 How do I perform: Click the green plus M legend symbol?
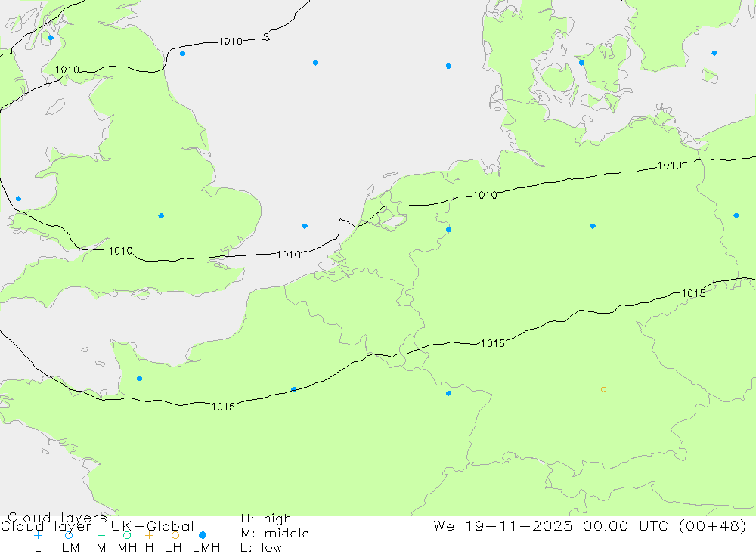click(101, 535)
